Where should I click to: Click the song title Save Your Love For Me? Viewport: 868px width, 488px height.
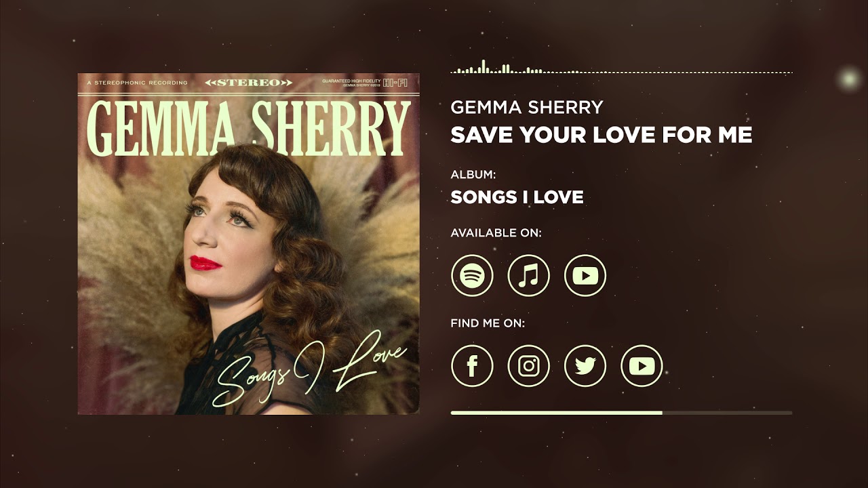[x=601, y=135]
